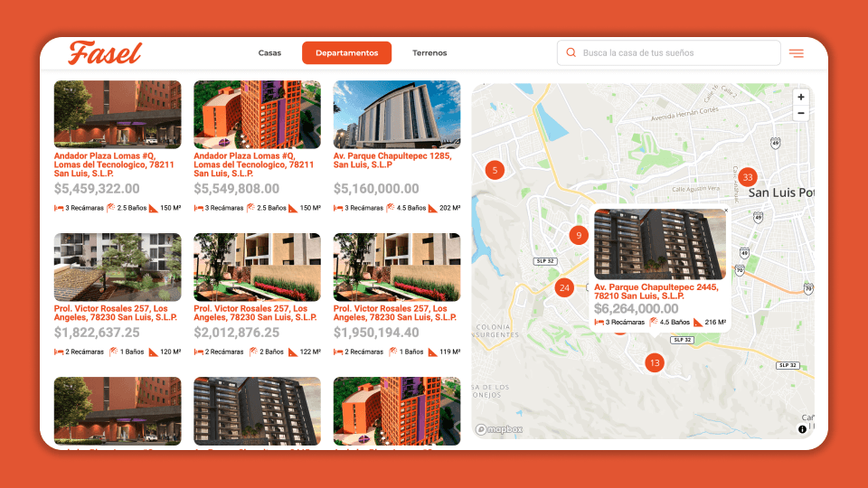Zoom out the map with minus

[x=800, y=114]
